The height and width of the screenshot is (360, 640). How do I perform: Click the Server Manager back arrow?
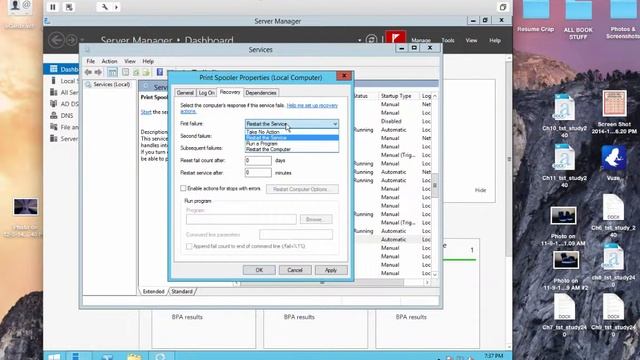[x=56, y=40]
